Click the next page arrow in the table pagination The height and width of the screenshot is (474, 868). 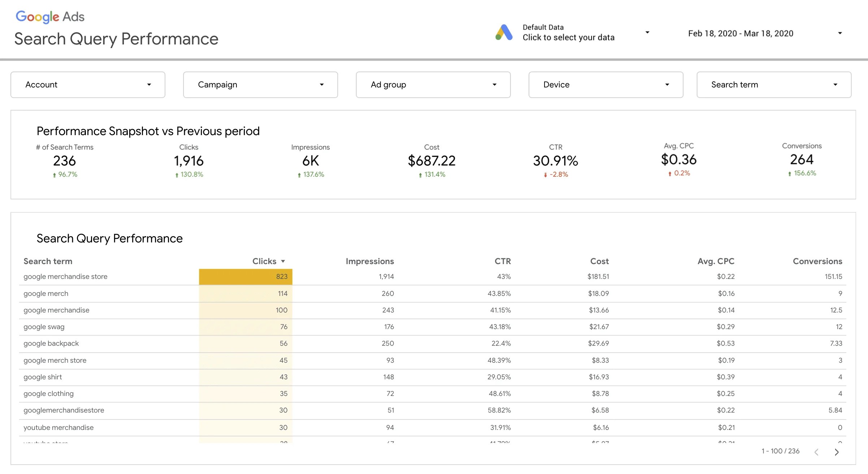pos(837,452)
